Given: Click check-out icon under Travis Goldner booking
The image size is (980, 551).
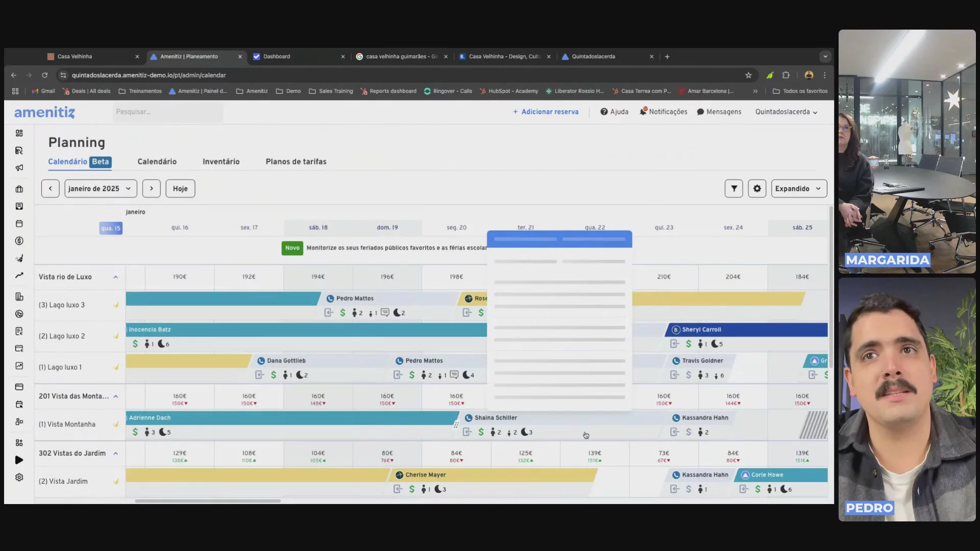Looking at the screenshot, I should 675,375.
